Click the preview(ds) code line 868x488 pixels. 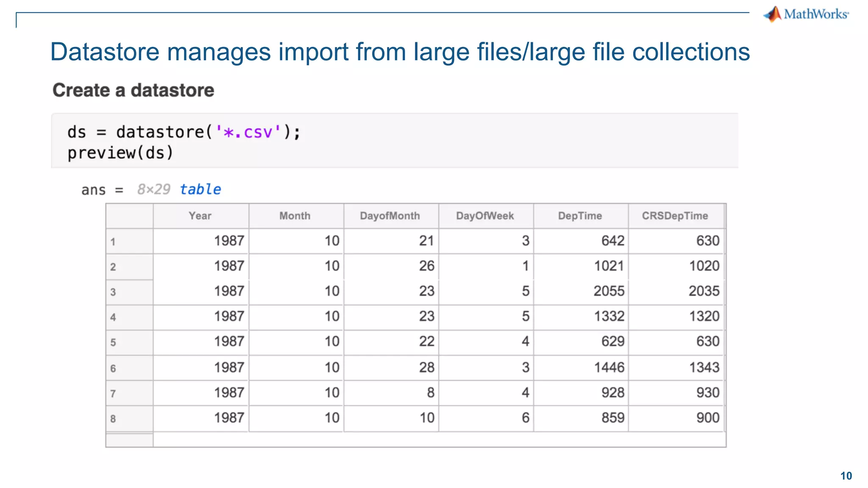(x=120, y=152)
